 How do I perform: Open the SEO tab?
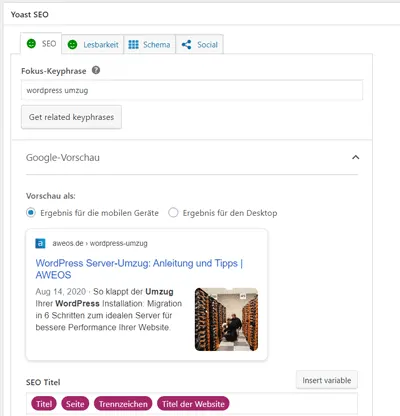[x=41, y=43]
